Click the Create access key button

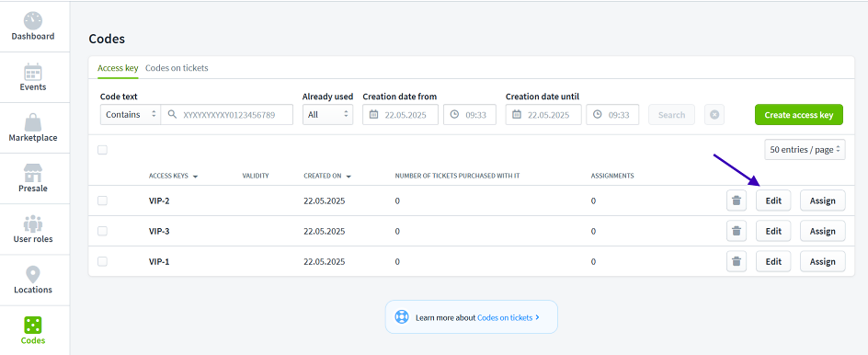pyautogui.click(x=798, y=115)
